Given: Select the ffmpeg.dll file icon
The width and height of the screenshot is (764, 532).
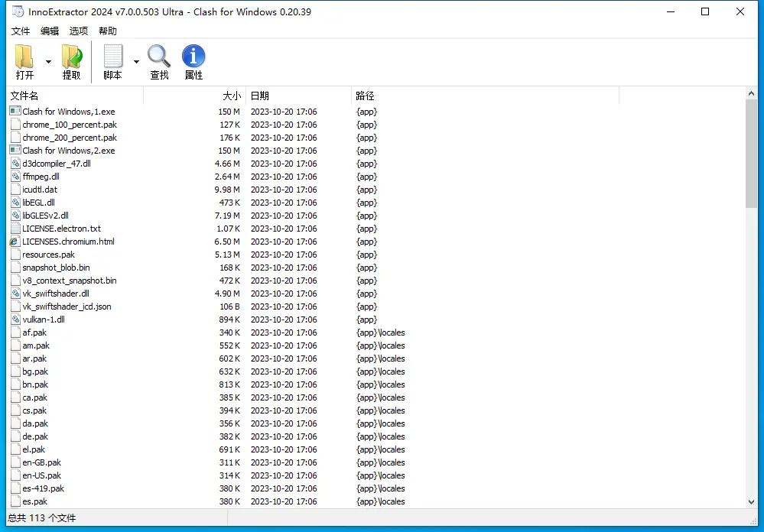Looking at the screenshot, I should point(15,177).
